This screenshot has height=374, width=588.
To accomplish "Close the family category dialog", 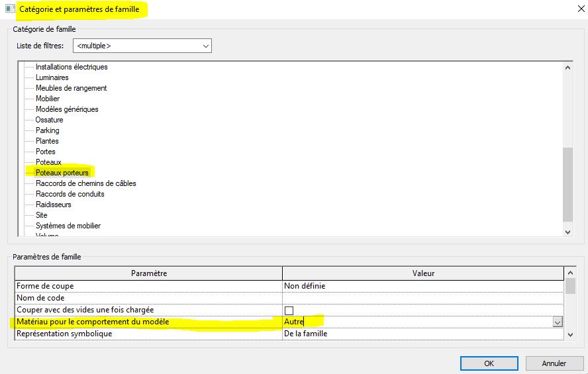I will tap(571, 9).
